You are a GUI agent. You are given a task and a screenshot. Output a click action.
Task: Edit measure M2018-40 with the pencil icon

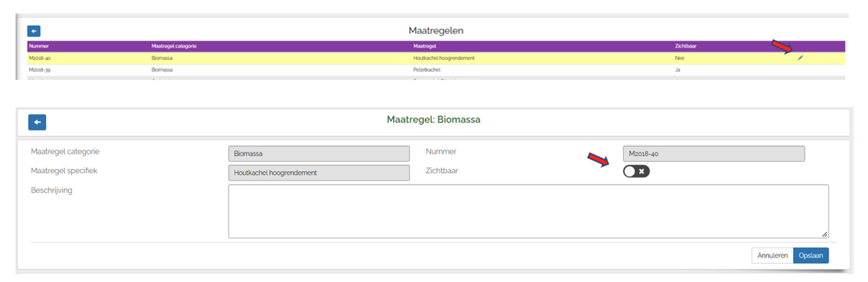[800, 58]
